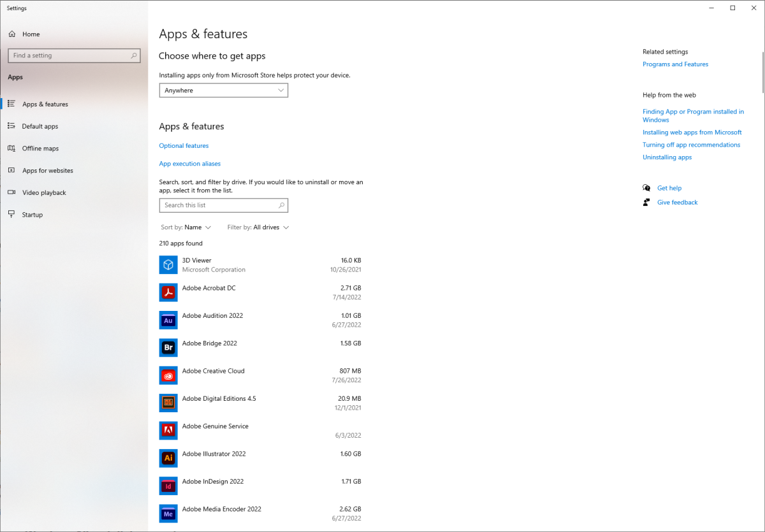Select Adobe Acrobat DC app name
This screenshot has width=765, height=532.
pyautogui.click(x=208, y=288)
